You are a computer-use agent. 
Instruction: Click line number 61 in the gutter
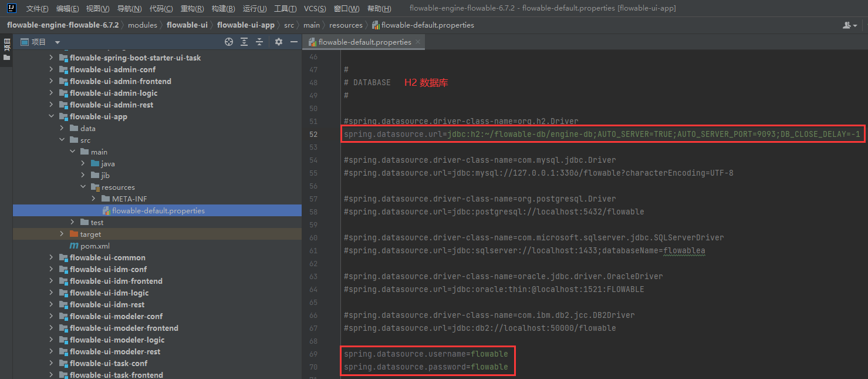pos(313,251)
